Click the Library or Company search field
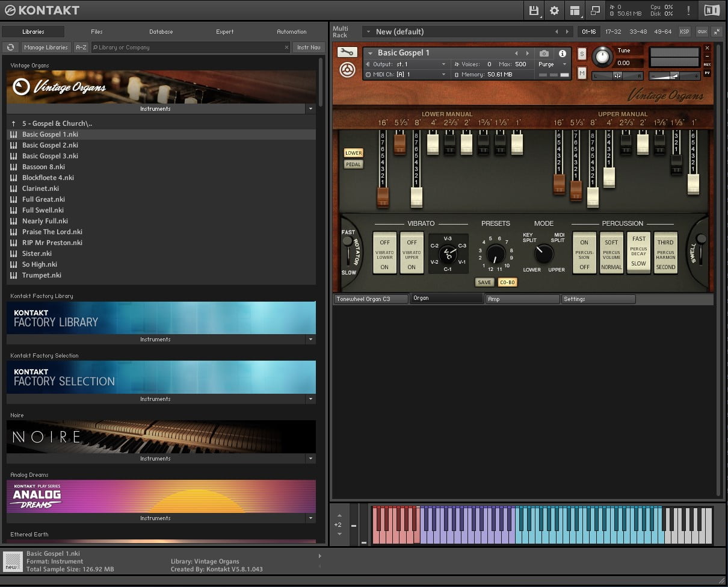Image resolution: width=728 pixels, height=587 pixels. click(190, 48)
